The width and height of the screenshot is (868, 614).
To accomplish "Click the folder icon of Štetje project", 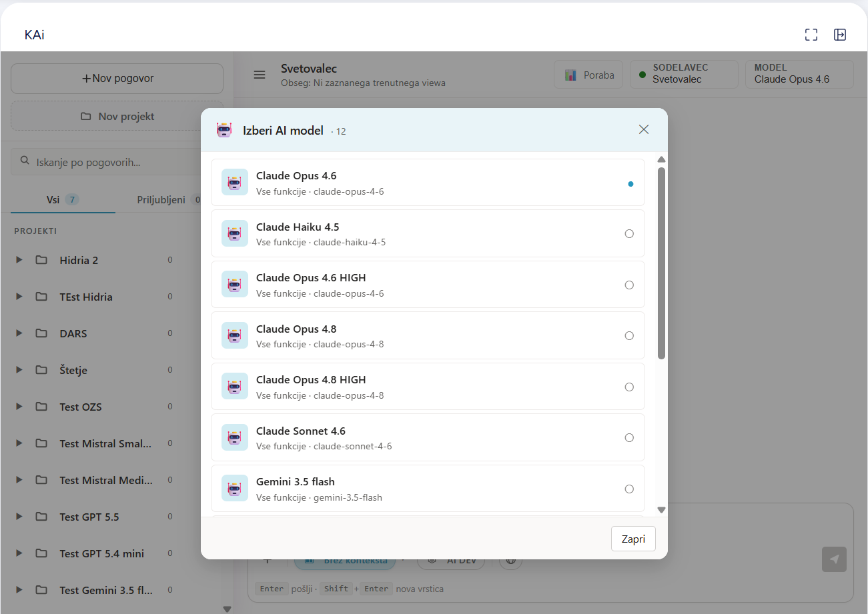I will click(41, 370).
